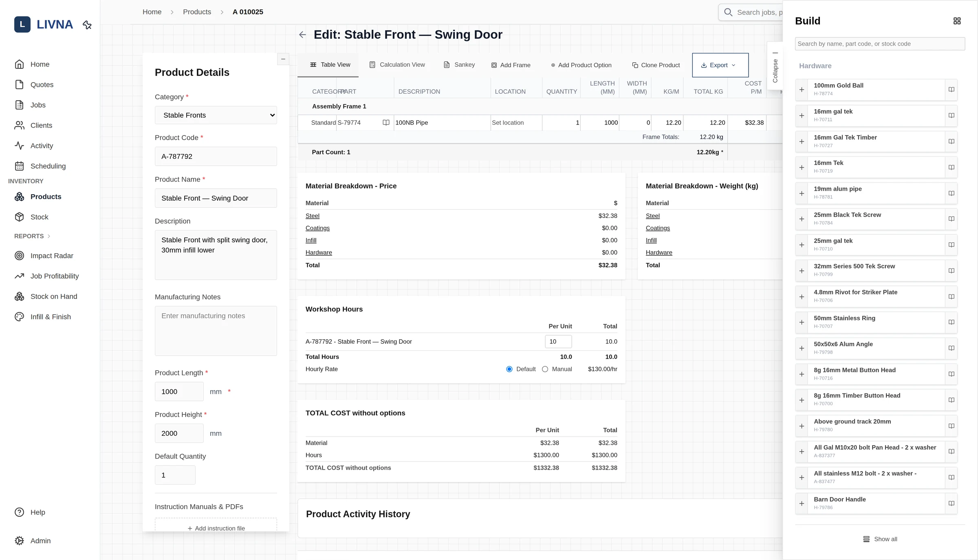Image resolution: width=978 pixels, height=560 pixels.
Task: Switch to Calculation View tab
Action: click(397, 65)
